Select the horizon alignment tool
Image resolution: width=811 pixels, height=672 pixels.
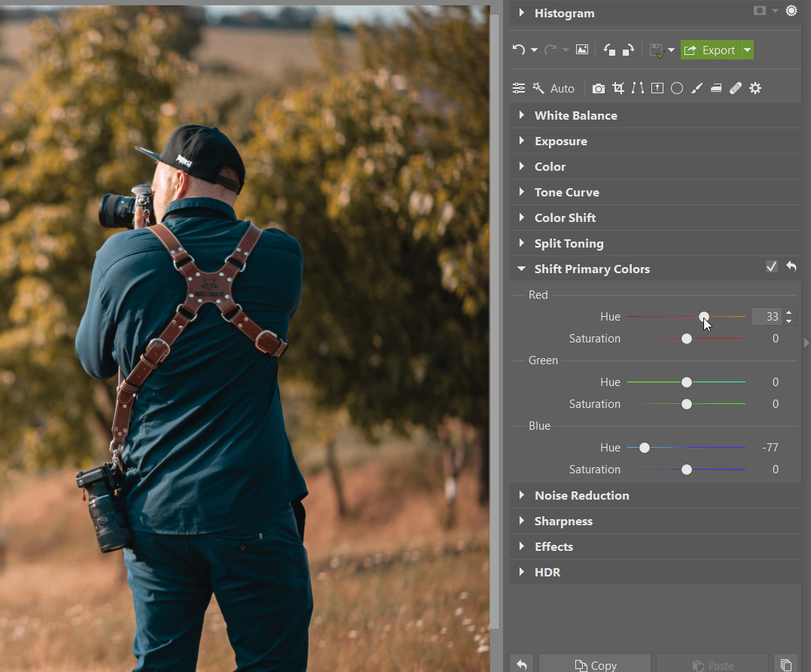pos(657,88)
